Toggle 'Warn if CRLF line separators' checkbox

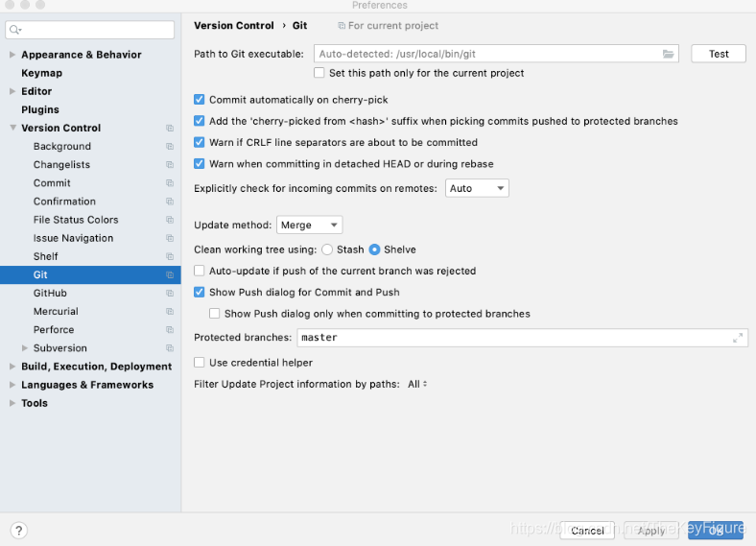pyautogui.click(x=200, y=142)
